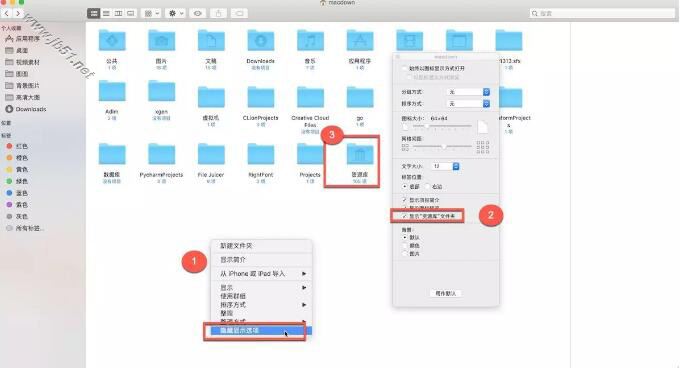This screenshot has height=368, width=681.
Task: Open the 公共 (Public) folder
Action: pos(112,41)
